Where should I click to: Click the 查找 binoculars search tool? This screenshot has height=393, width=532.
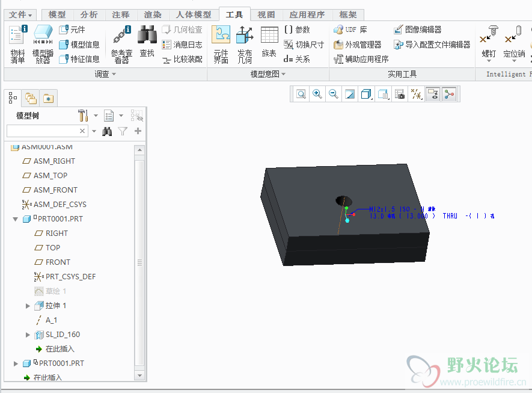[147, 42]
